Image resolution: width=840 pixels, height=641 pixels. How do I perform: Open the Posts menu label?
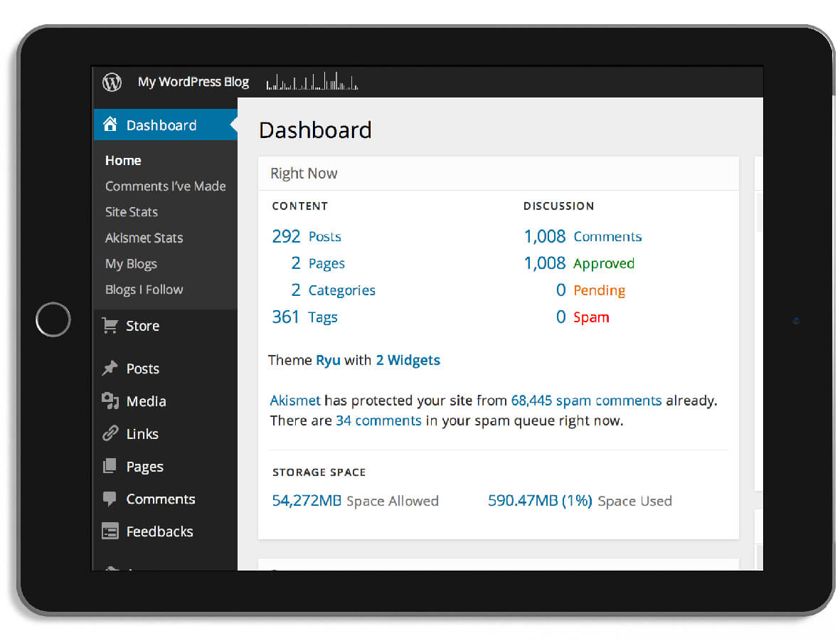click(x=142, y=369)
